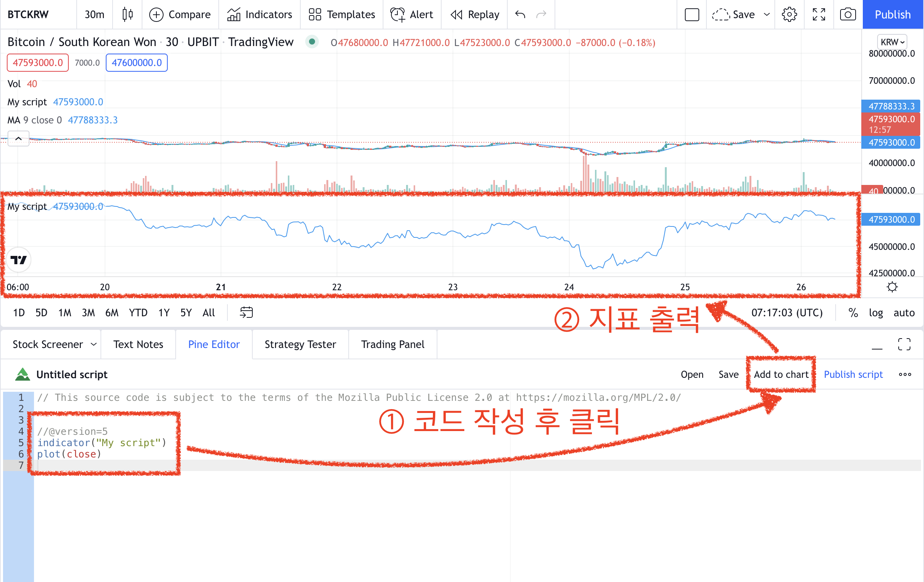Take a chart snapshot with camera icon

847,15
